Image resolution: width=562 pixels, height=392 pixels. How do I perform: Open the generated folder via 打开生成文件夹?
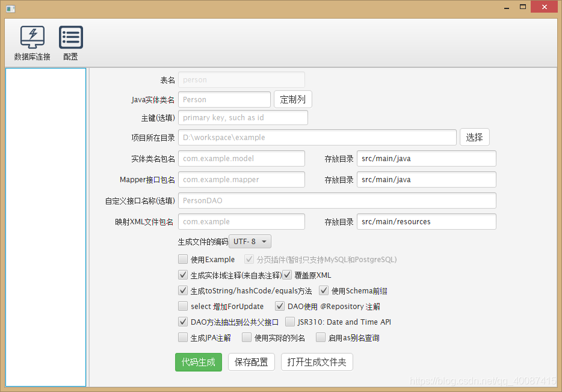click(x=317, y=362)
